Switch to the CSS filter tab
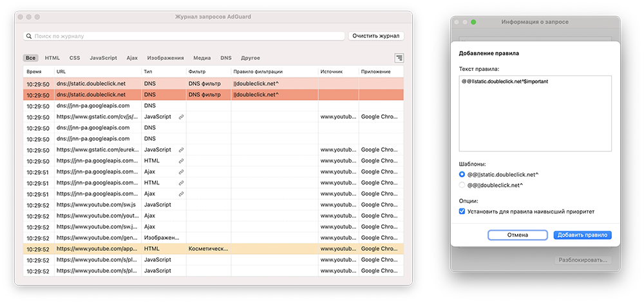 tap(75, 58)
